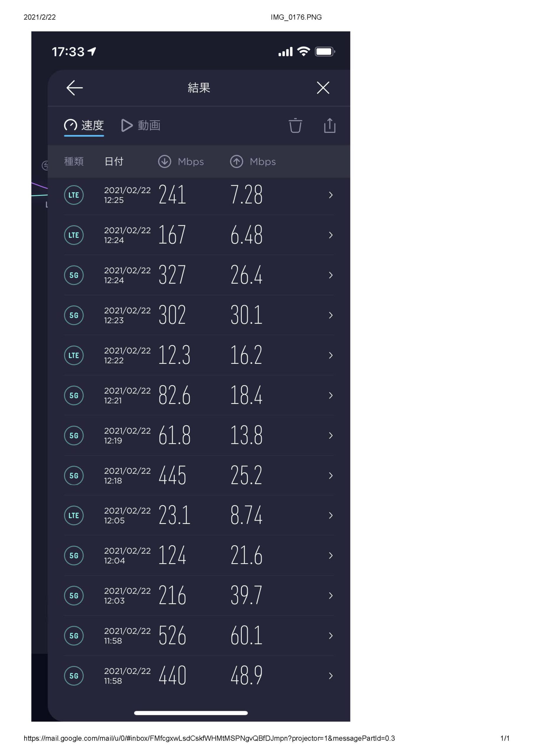Image resolution: width=534 pixels, height=756 pixels.
Task: Sort by 種類 type header
Action: pyautogui.click(x=74, y=162)
